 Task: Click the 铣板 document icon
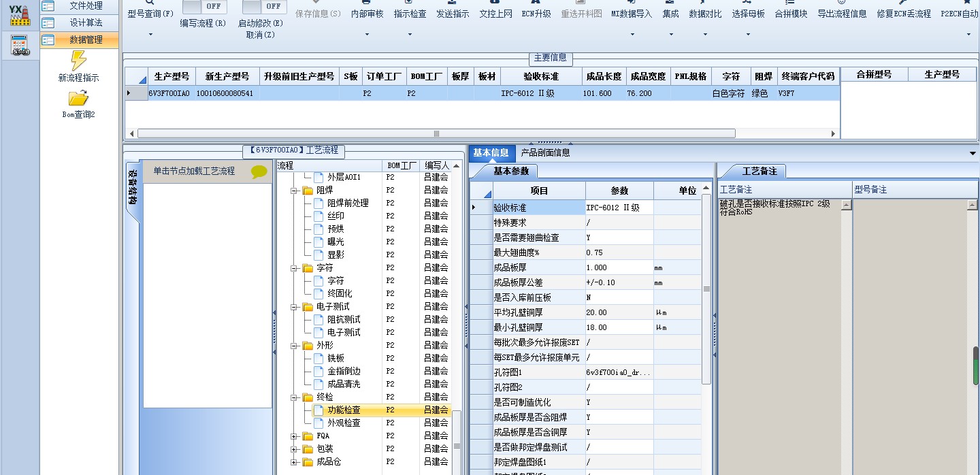[318, 358]
